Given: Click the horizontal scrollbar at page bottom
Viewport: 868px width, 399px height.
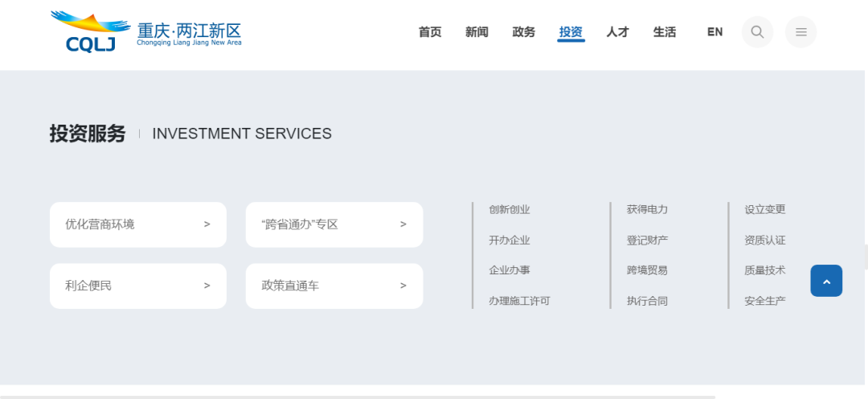Looking at the screenshot, I should (x=358, y=397).
